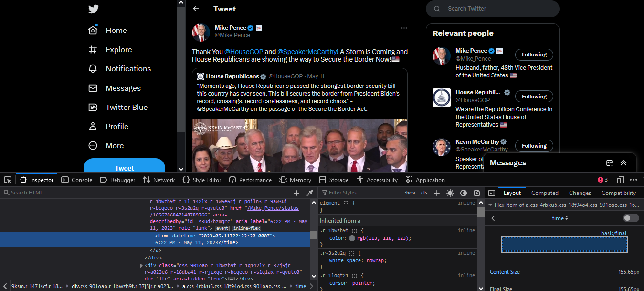This screenshot has width=644, height=291.
Task: Add a new CSS rule with plus
Action: [436, 193]
